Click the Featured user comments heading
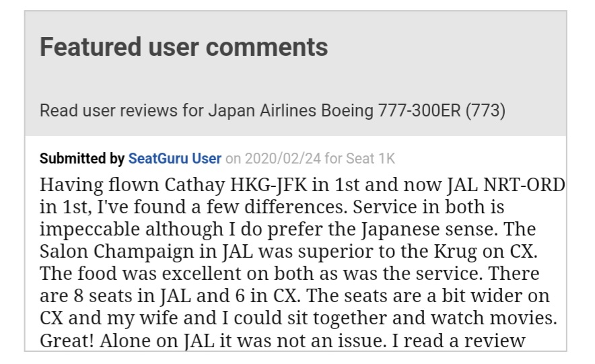 pyautogui.click(x=184, y=47)
